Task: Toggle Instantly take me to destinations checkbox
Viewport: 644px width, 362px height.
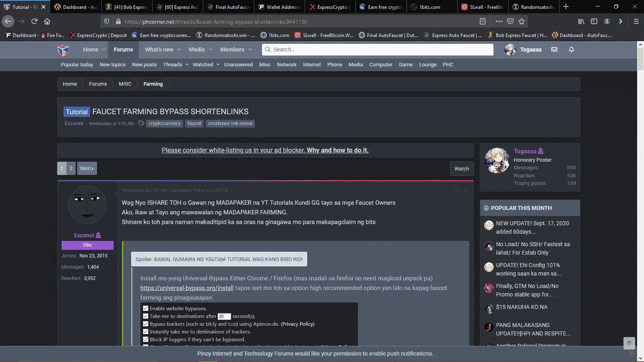Action: (x=146, y=332)
